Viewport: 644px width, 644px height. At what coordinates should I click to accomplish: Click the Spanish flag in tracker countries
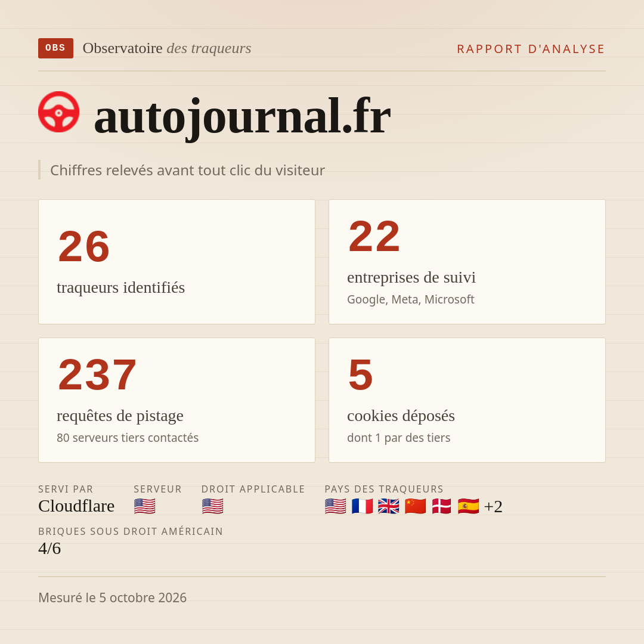point(468,506)
